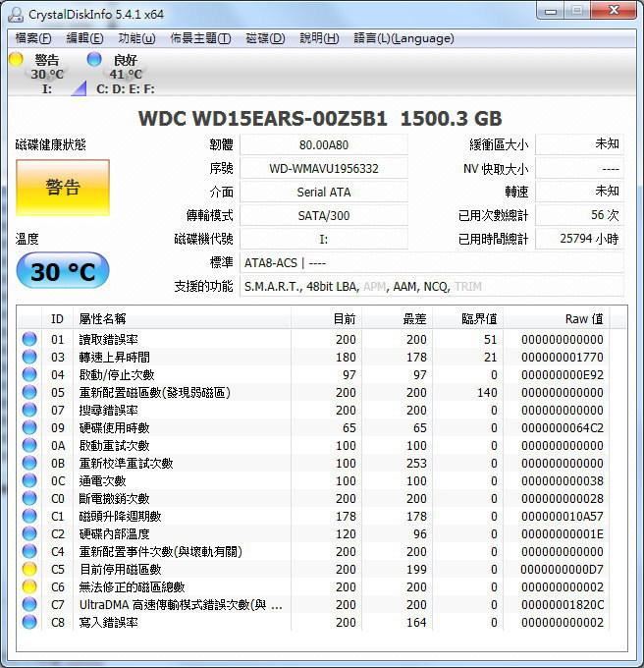
Task: Click blue status icon of row 03 轉速上昇時間
Action: coord(29,357)
